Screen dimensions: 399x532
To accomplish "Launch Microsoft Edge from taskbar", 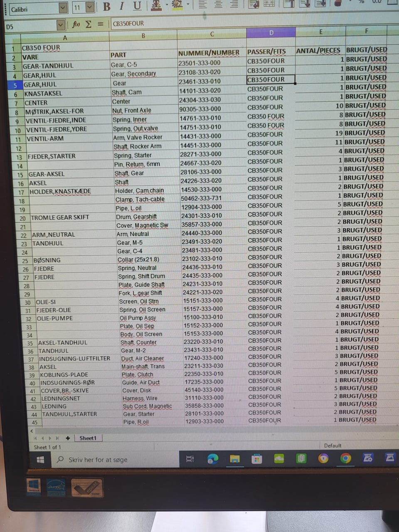I will pyautogui.click(x=213, y=458).
